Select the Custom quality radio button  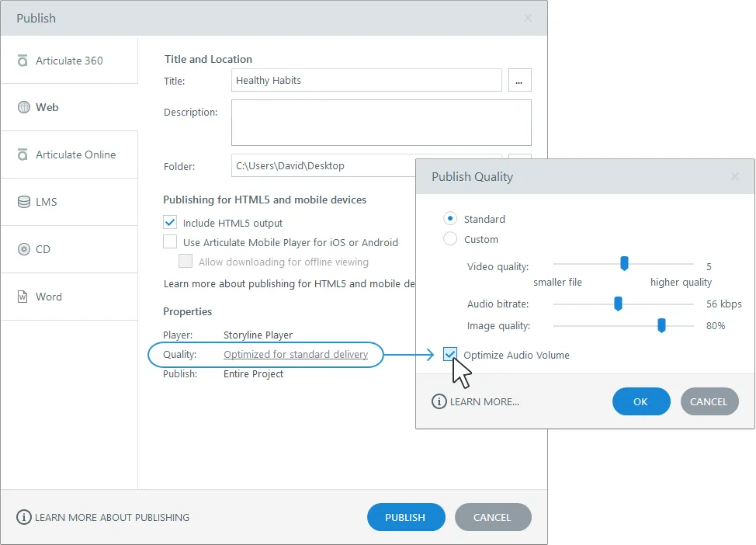(450, 239)
